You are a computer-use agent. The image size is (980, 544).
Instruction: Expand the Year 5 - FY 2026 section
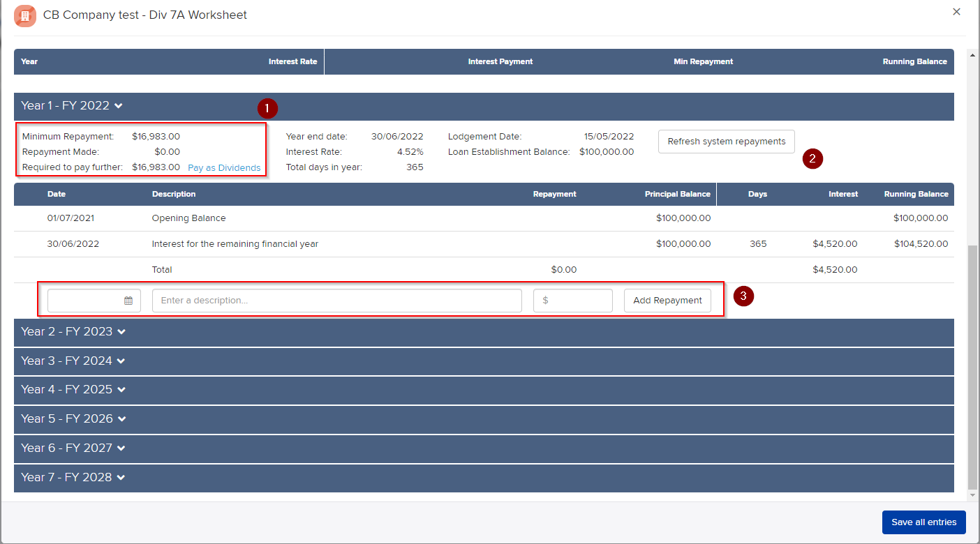(73, 419)
